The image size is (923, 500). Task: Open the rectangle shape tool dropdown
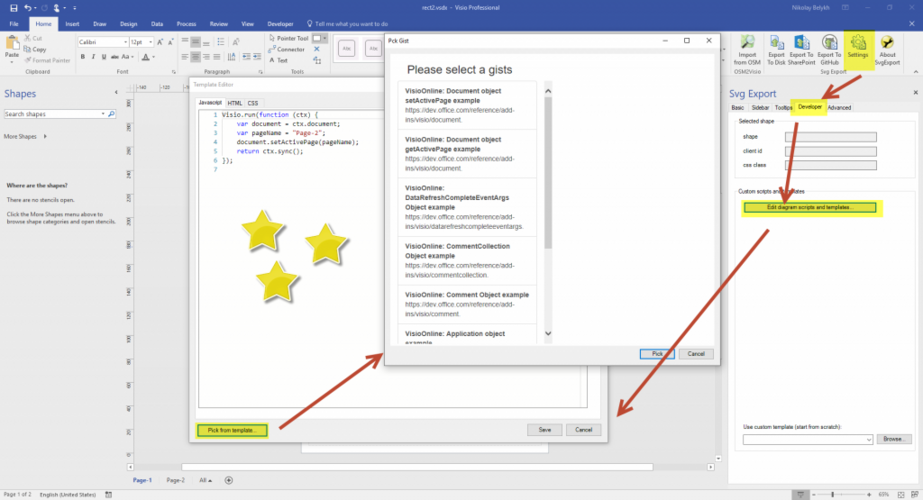click(324, 38)
